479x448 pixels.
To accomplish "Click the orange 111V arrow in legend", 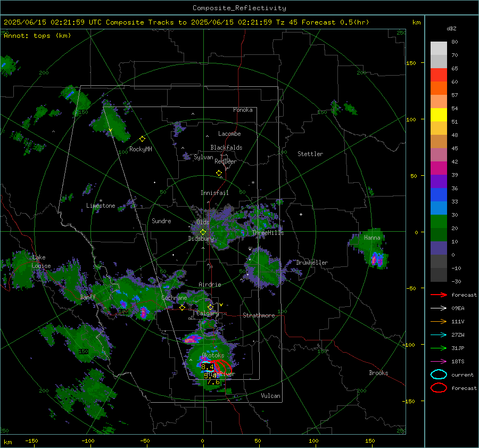I will (x=439, y=321).
